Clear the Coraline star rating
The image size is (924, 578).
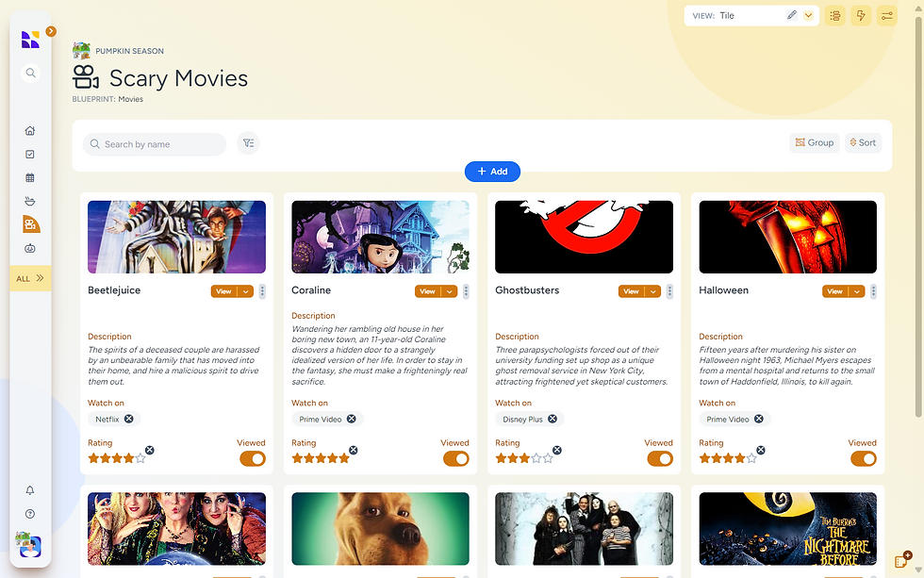[354, 450]
